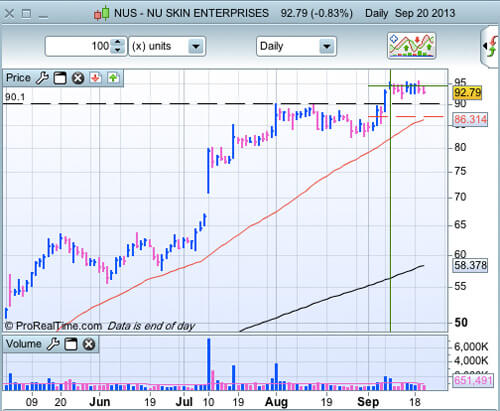Maximize the Price panel window icon
The image size is (500, 411).
(60, 78)
